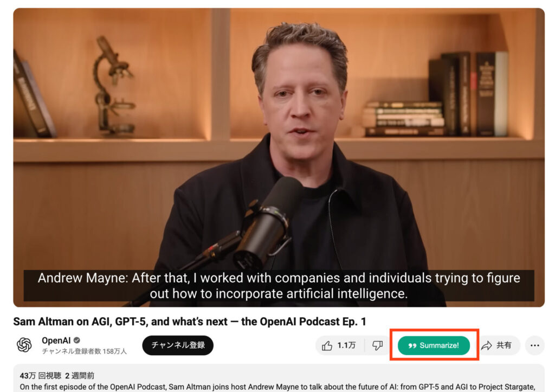Click the video player to pause
Screen dimensions: 555x392
[x=279, y=158]
